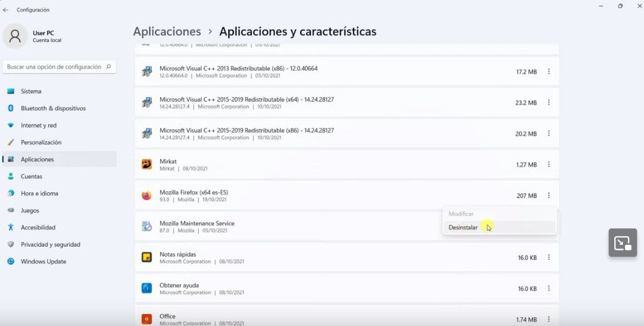
Task: Open options for Visual C++ 2013 x86 17.2 MB
Action: click(x=549, y=71)
